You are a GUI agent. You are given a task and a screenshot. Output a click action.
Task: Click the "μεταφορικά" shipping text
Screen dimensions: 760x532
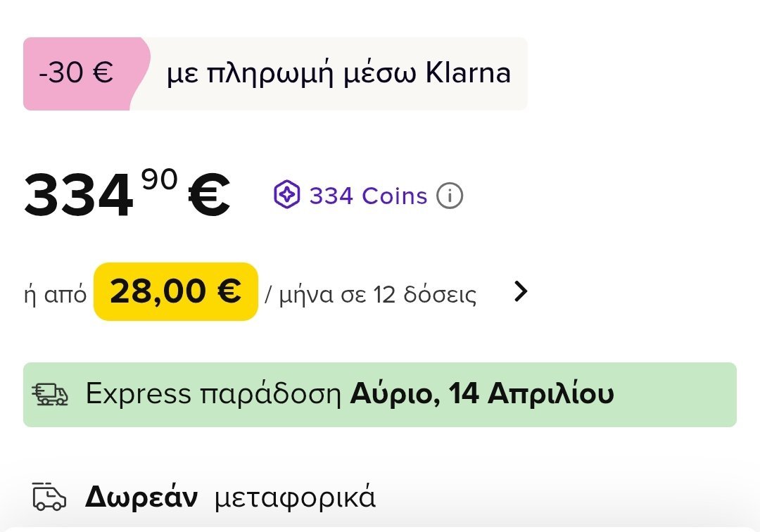pos(295,498)
